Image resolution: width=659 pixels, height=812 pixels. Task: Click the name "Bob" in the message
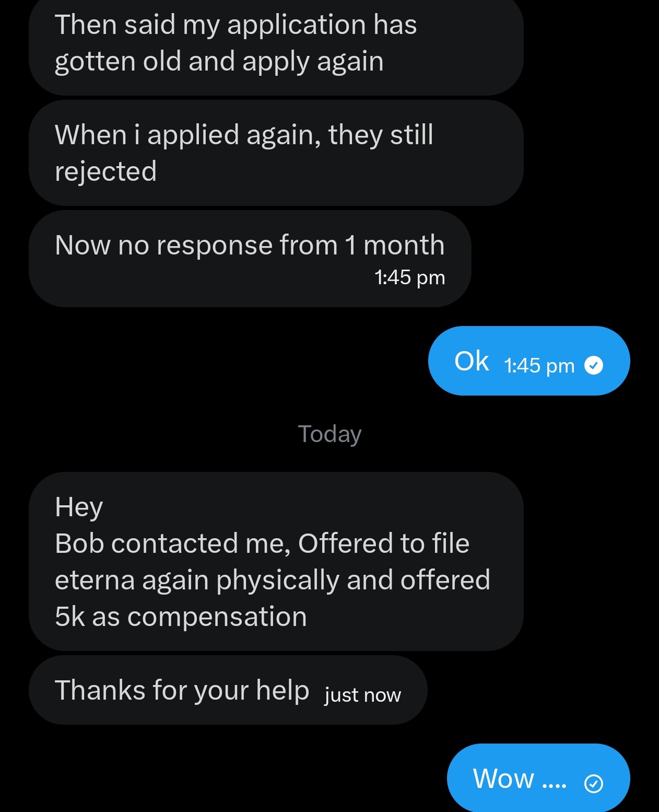click(79, 543)
